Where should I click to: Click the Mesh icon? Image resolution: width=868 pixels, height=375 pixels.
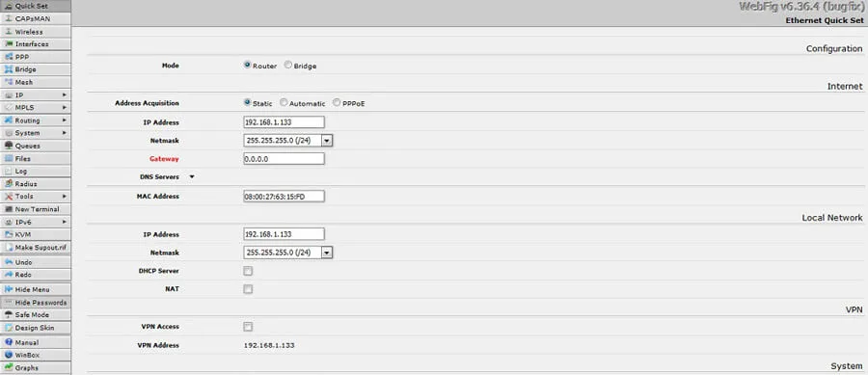pos(9,82)
